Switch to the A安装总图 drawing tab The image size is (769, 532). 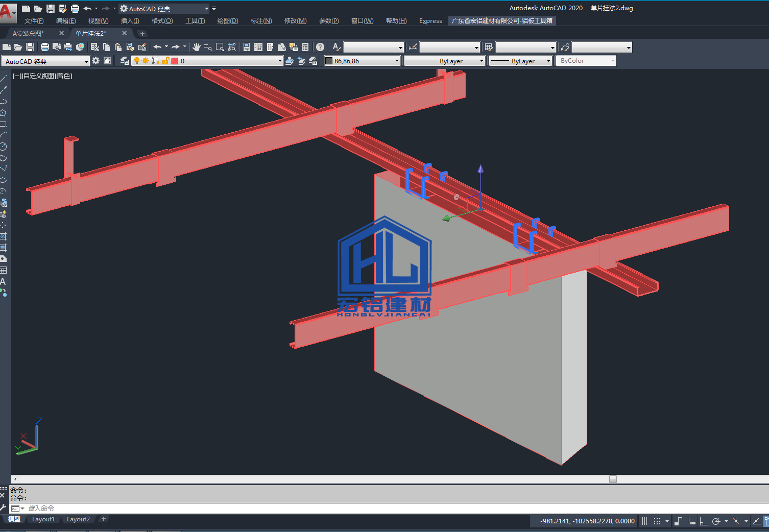pos(29,33)
